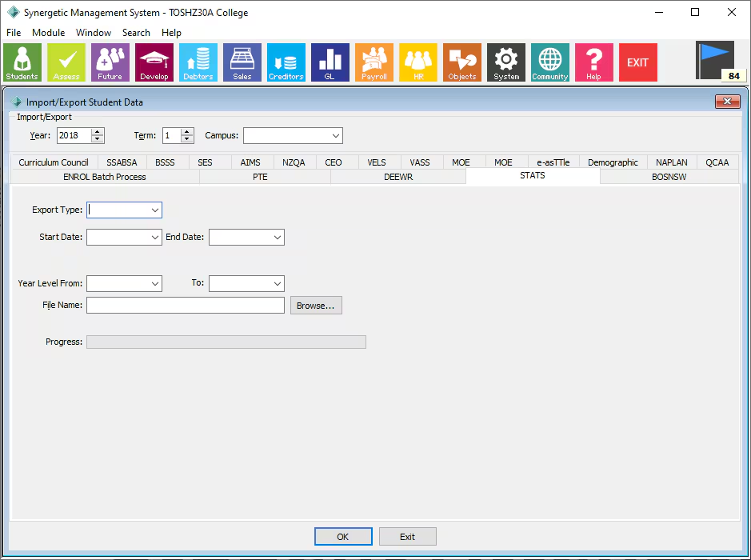Image resolution: width=751 pixels, height=560 pixels.
Task: Switch to the Curriculum Council tab
Action: pyautogui.click(x=54, y=162)
